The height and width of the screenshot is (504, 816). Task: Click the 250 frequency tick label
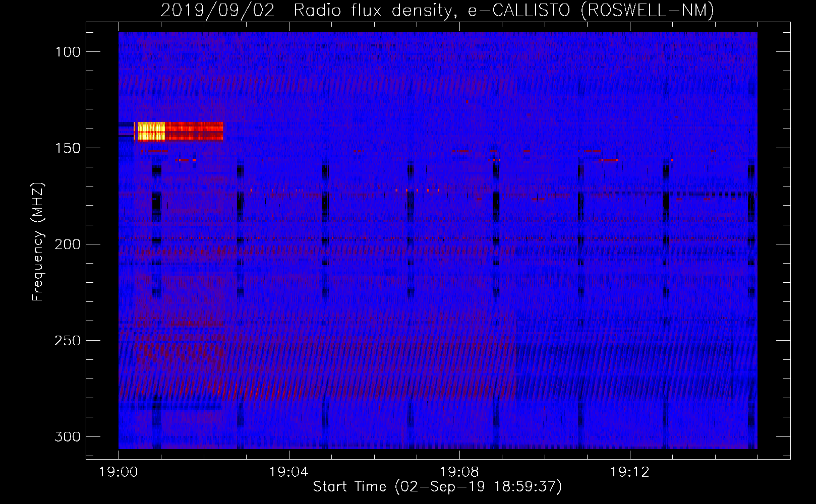click(67, 341)
